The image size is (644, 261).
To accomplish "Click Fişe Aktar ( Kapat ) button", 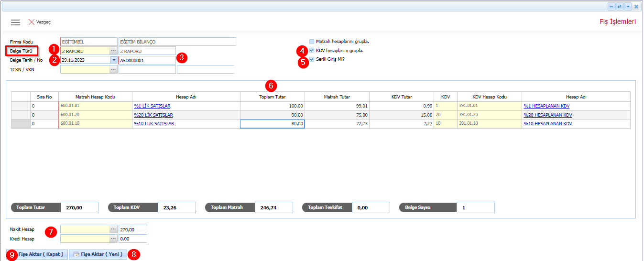I will [37, 254].
